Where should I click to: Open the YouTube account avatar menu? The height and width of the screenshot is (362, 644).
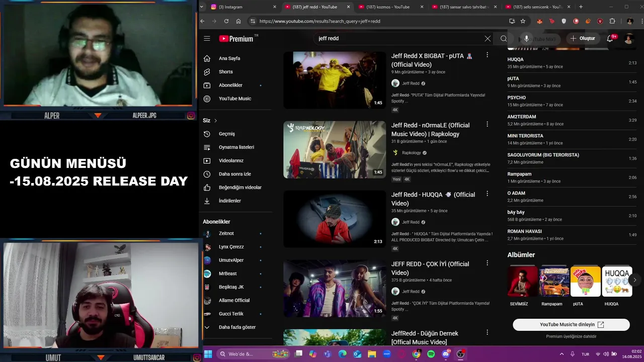[x=628, y=38]
